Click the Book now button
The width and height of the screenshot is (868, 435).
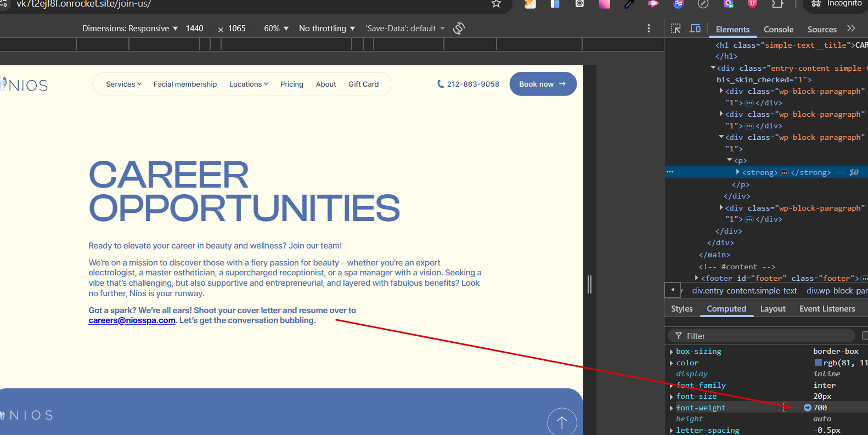(x=543, y=84)
